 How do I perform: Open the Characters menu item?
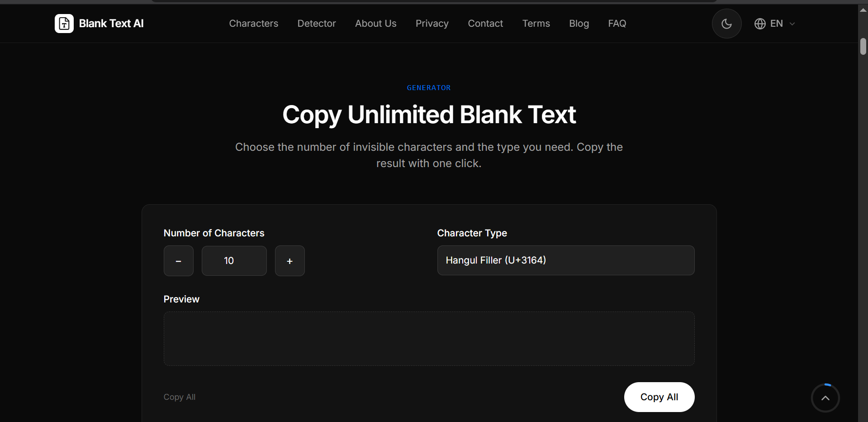(x=254, y=24)
